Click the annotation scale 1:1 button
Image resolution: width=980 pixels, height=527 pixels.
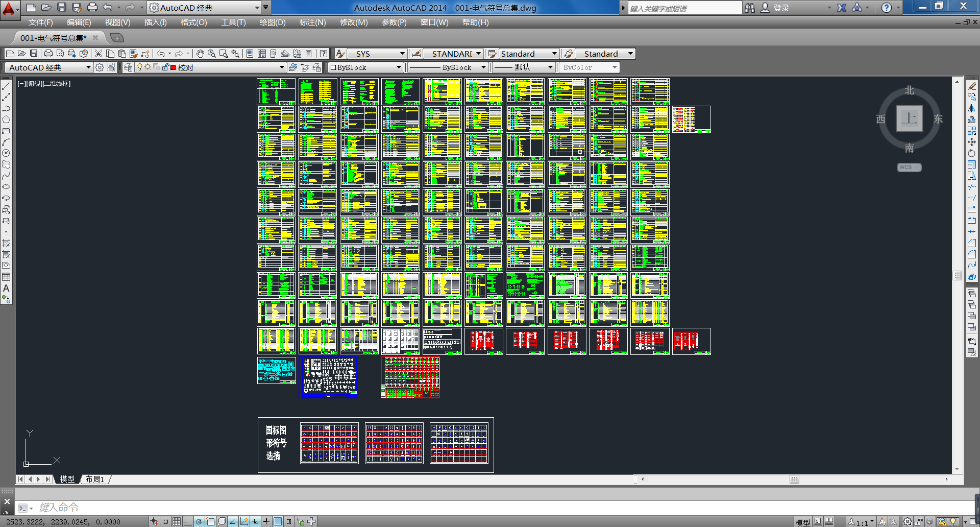coord(862,522)
